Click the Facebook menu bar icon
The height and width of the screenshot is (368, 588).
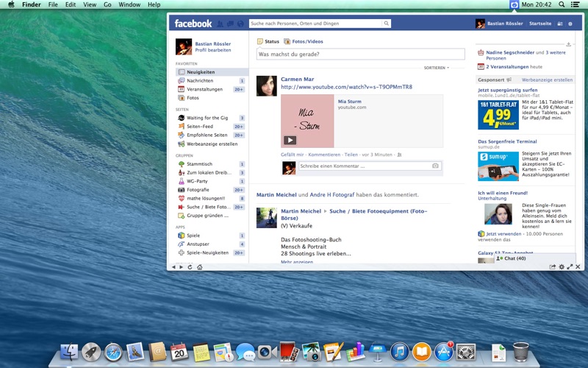pyautogui.click(x=514, y=4)
